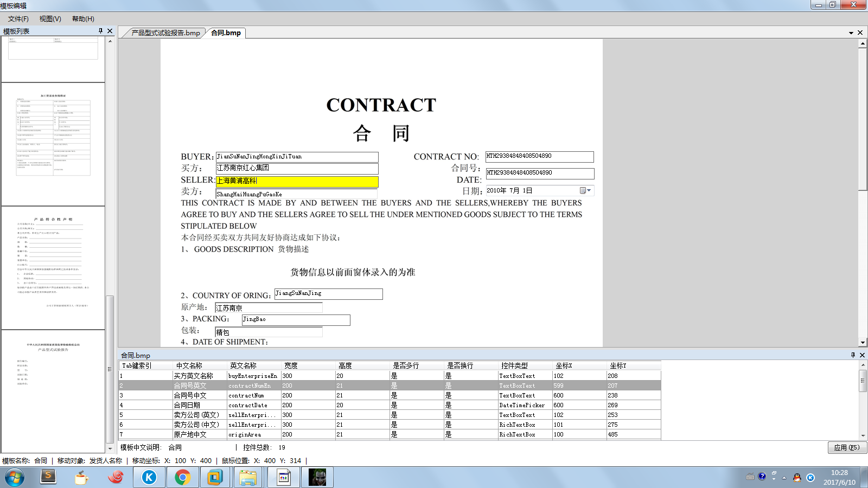Open the Windows Start menu
This screenshot has width=868, height=488.
15,477
